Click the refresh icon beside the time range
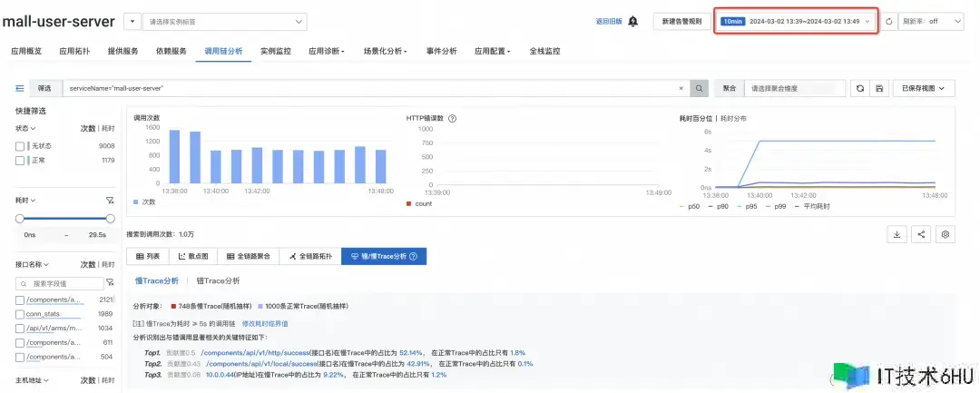The image size is (980, 393). [889, 21]
